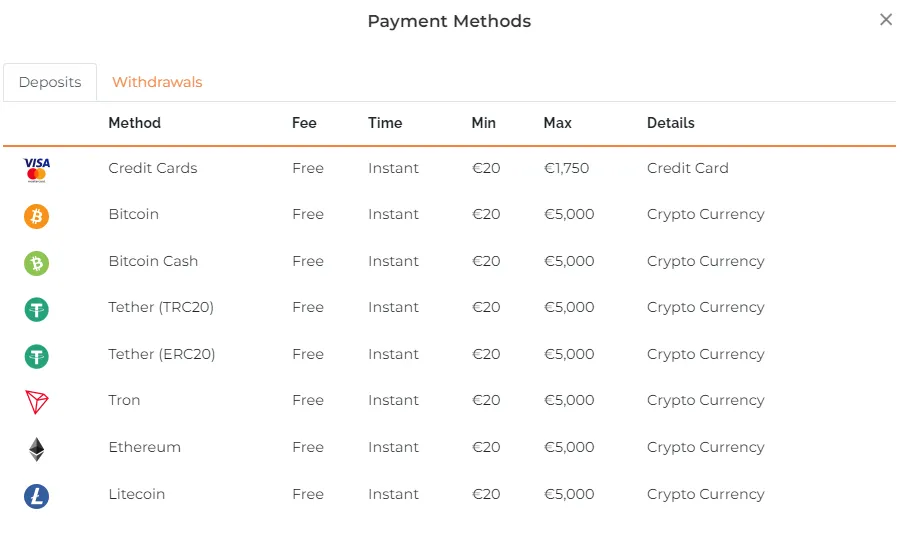Choose the Tether TRC20 coin icon
Screen dimensions: 905x539
[36, 309]
